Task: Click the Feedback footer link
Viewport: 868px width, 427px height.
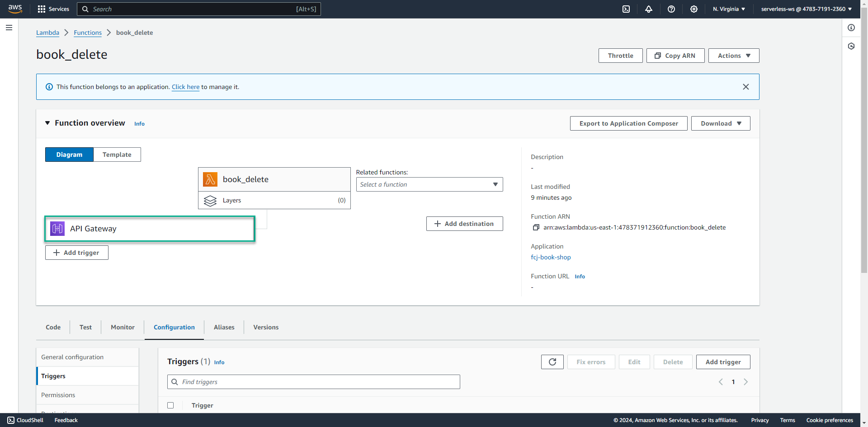Action: [x=66, y=420]
